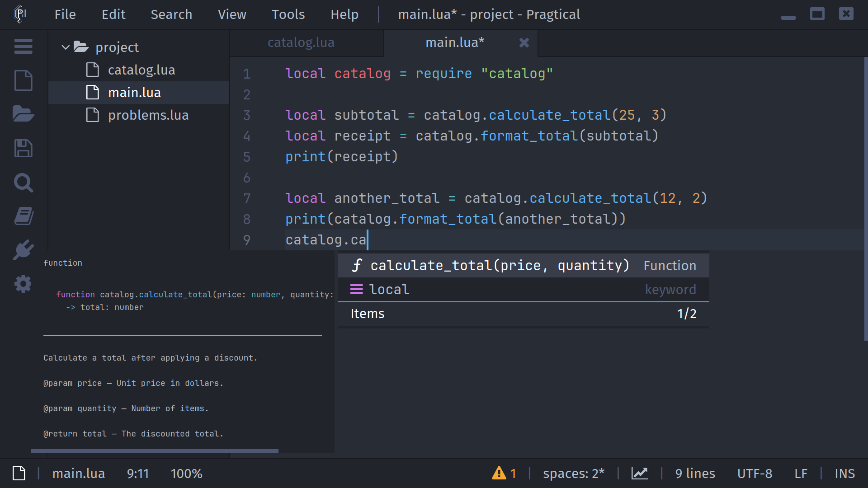Image resolution: width=868 pixels, height=488 pixels.
Task: Click the 9 lines status entry
Action: point(695,473)
